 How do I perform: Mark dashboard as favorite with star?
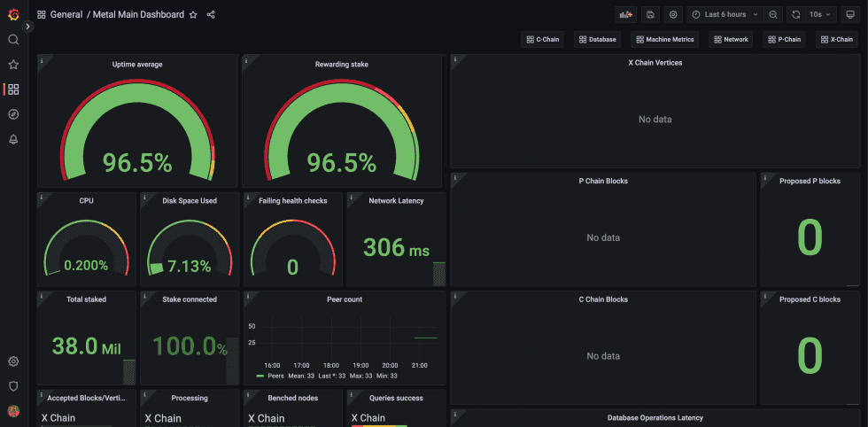click(x=193, y=15)
